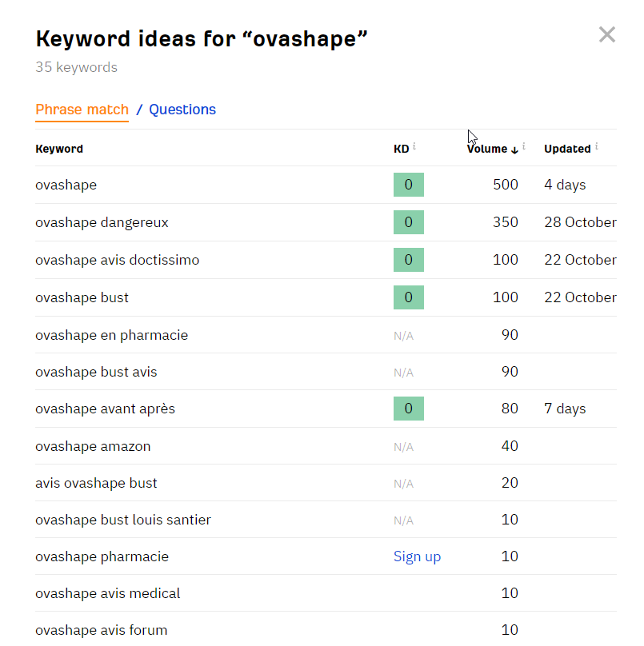Click Sign up link for ovashape pharmacie

coord(417,556)
